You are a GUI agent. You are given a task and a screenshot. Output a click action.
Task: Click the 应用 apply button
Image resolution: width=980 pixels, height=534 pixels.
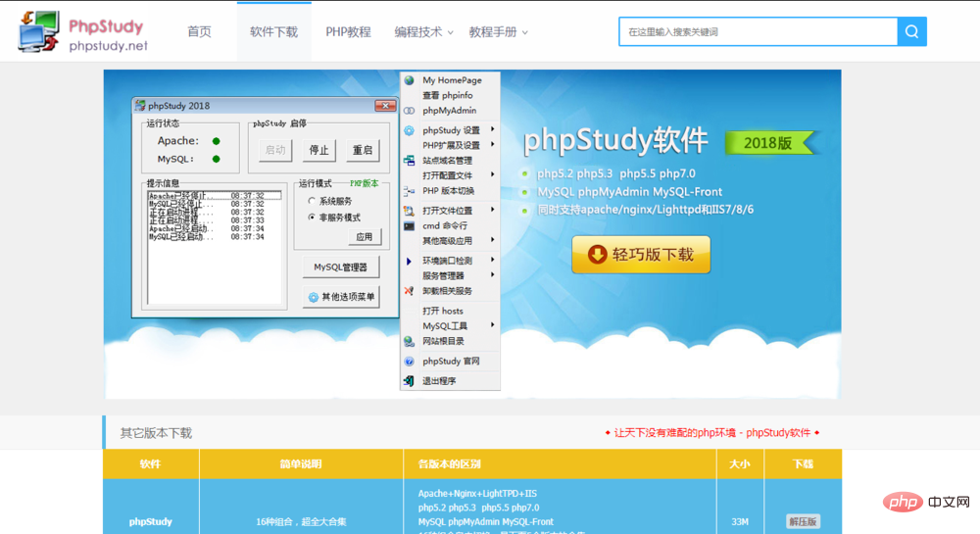pos(365,237)
